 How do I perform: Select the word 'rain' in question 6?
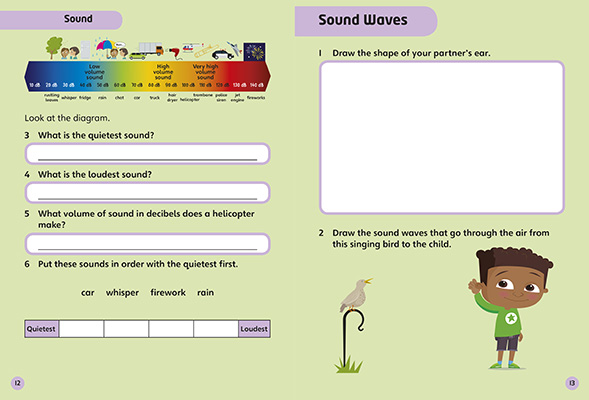point(205,293)
